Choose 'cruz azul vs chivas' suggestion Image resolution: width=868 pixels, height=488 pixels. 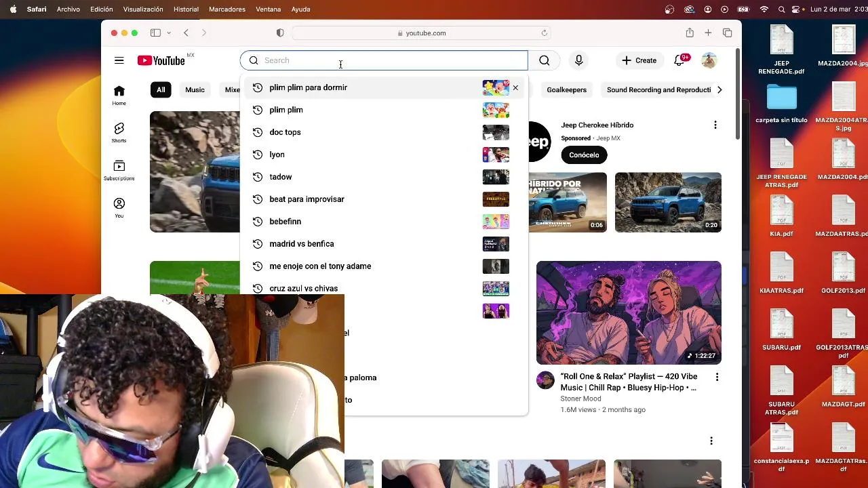click(383, 289)
